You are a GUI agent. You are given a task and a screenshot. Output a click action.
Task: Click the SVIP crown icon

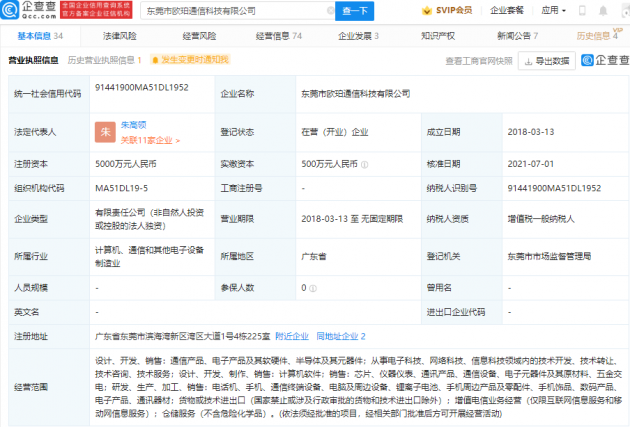click(x=427, y=11)
